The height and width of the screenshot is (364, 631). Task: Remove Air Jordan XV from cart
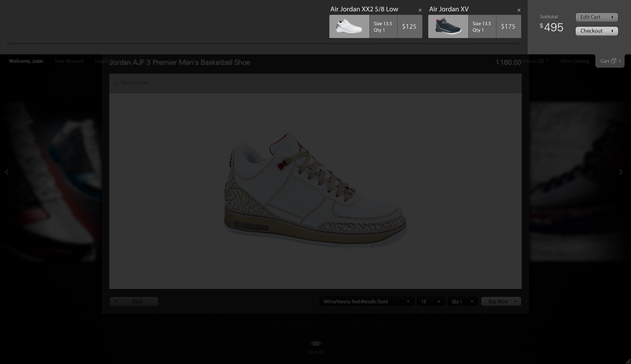pos(519,10)
